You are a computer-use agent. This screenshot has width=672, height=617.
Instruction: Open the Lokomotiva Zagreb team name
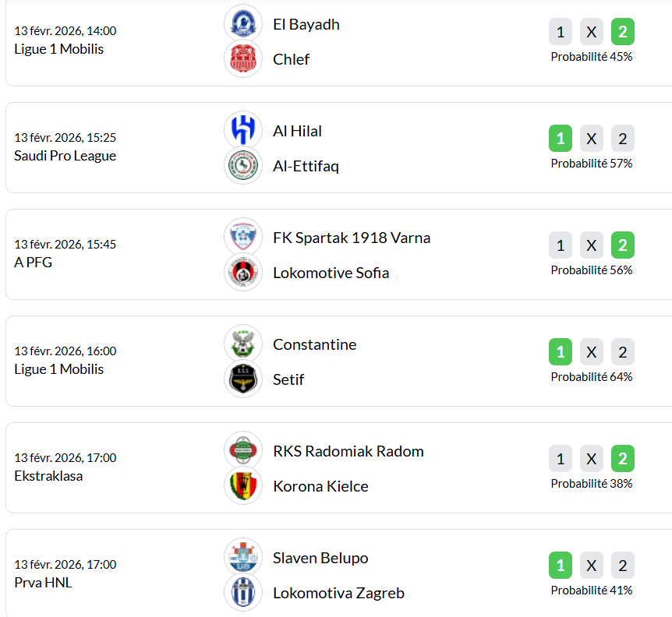[x=338, y=593]
